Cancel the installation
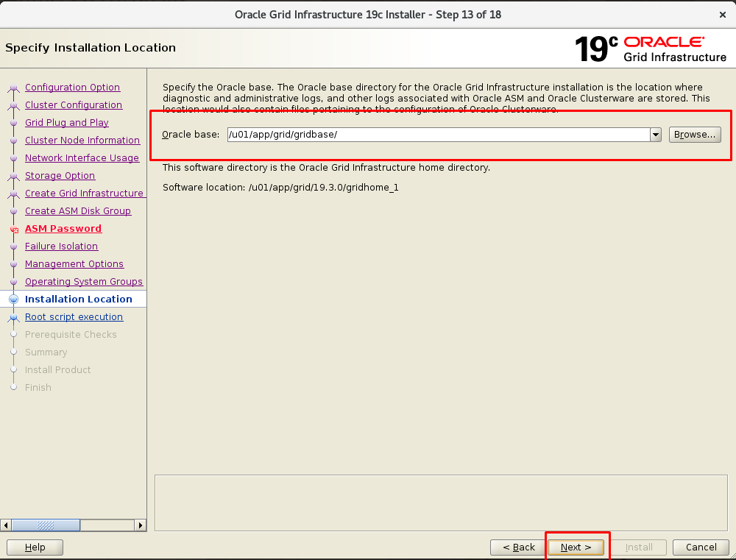 [701, 547]
